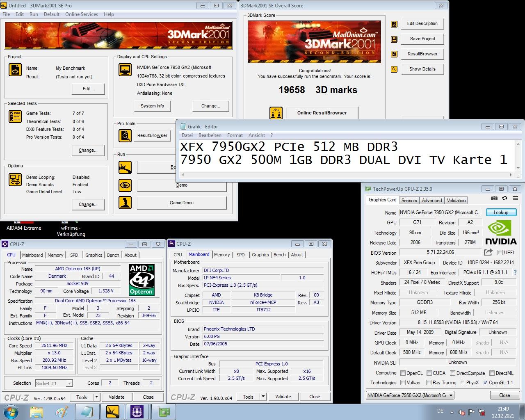Image resolution: width=525 pixels, height=420 pixels.
Task: Switch to 3DMark2001 taskbar icon
Action: coord(112,412)
